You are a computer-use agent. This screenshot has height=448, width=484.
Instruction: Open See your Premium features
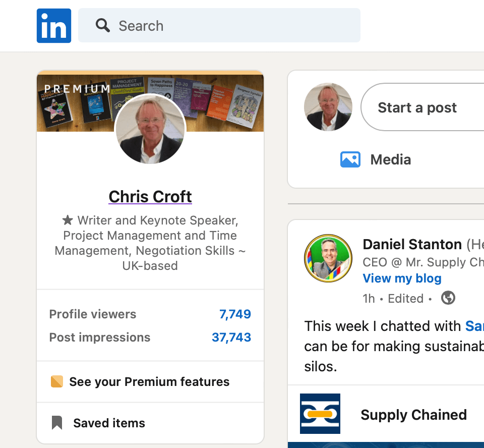tap(149, 382)
